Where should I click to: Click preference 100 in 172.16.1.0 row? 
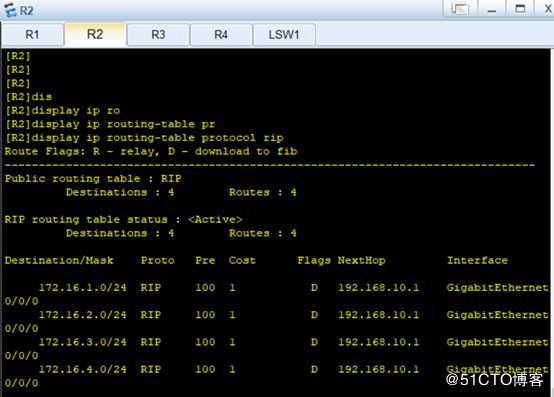tap(205, 288)
